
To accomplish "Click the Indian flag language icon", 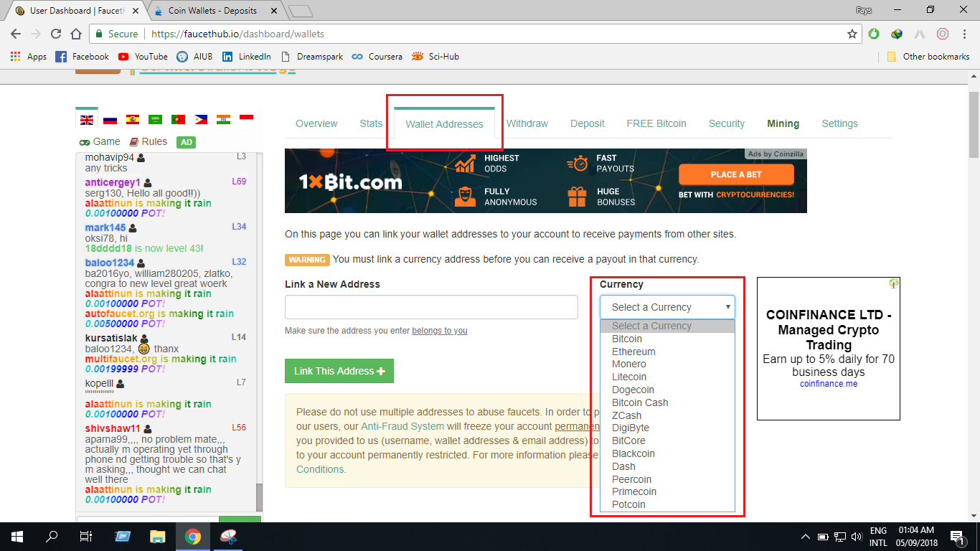I will pos(223,120).
